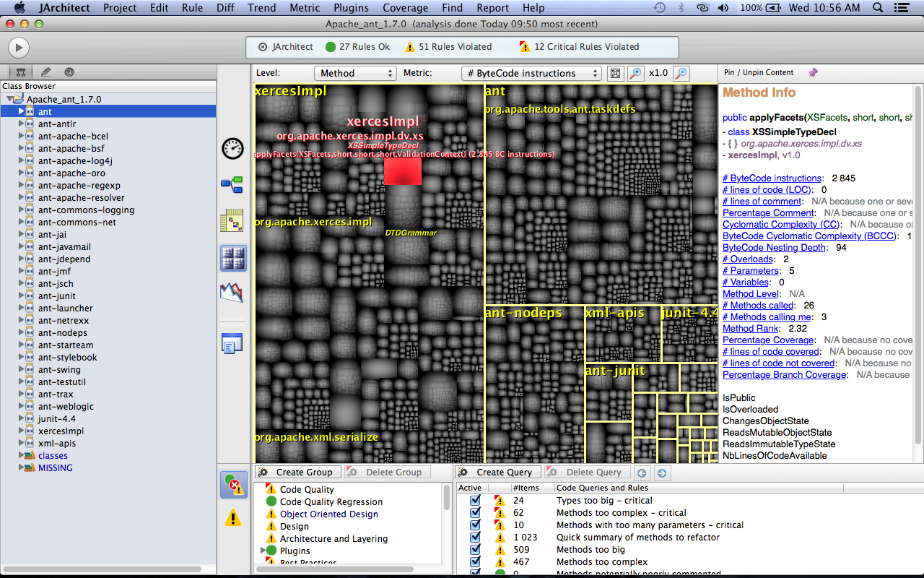Image resolution: width=924 pixels, height=578 pixels.
Task: Click the Create Group button
Action: 297,472
